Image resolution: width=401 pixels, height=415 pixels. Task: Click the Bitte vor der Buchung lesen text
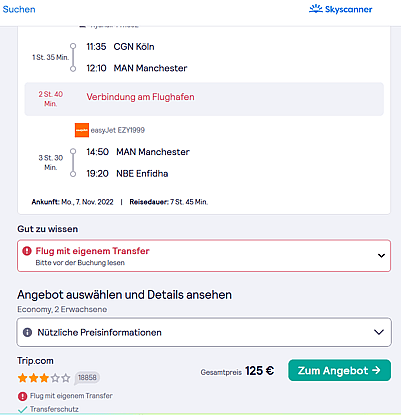pos(80,263)
